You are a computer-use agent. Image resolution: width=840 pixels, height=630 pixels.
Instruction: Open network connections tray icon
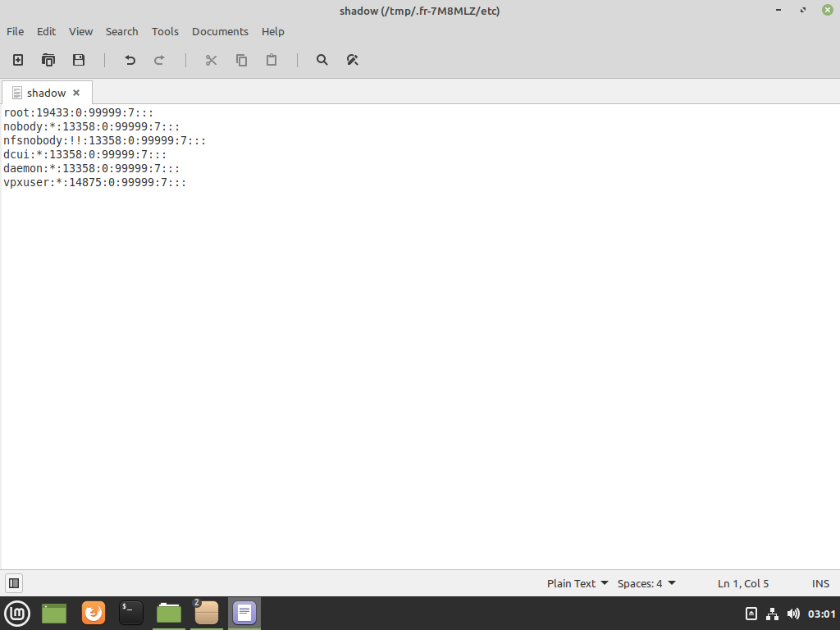(x=772, y=614)
